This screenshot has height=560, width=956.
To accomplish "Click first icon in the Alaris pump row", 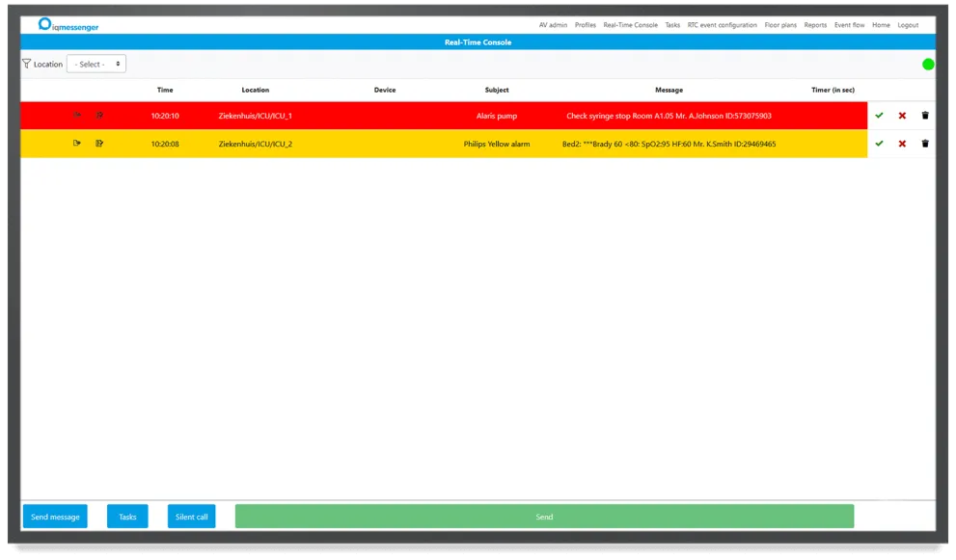I will pyautogui.click(x=77, y=115).
